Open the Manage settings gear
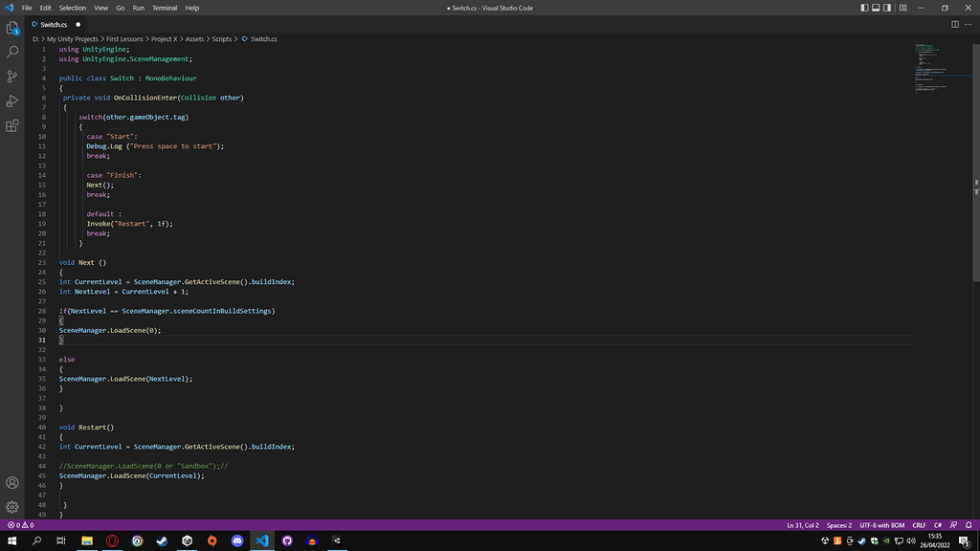Screen dimensions: 980x551 tap(12, 506)
